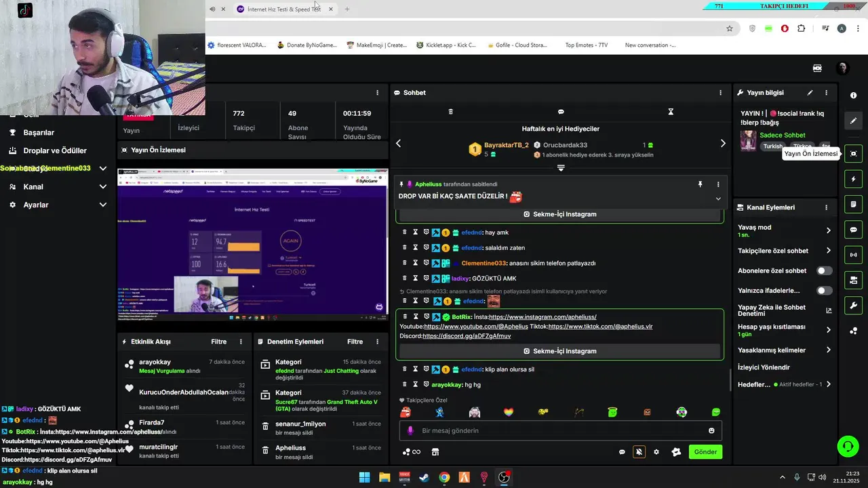
Task: Toggle Abonelere özel sohbet switch
Action: click(825, 270)
